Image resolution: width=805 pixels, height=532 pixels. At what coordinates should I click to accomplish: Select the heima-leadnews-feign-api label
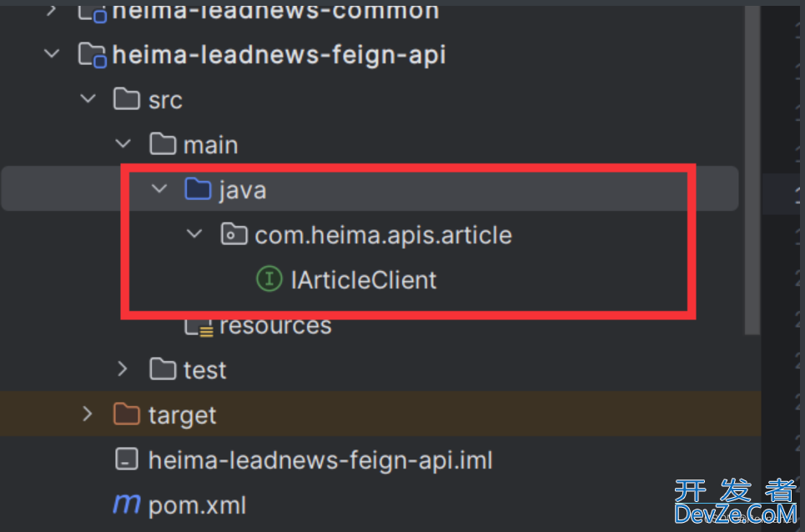click(279, 54)
